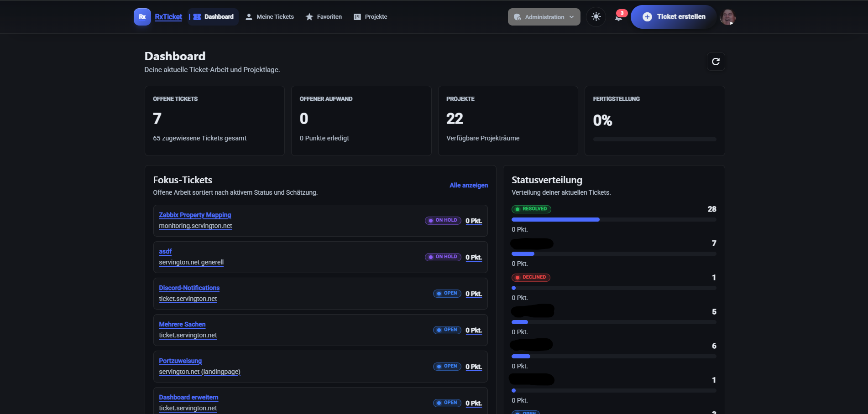This screenshot has height=414, width=868.
Task: Open the Projekte section
Action: (x=371, y=17)
